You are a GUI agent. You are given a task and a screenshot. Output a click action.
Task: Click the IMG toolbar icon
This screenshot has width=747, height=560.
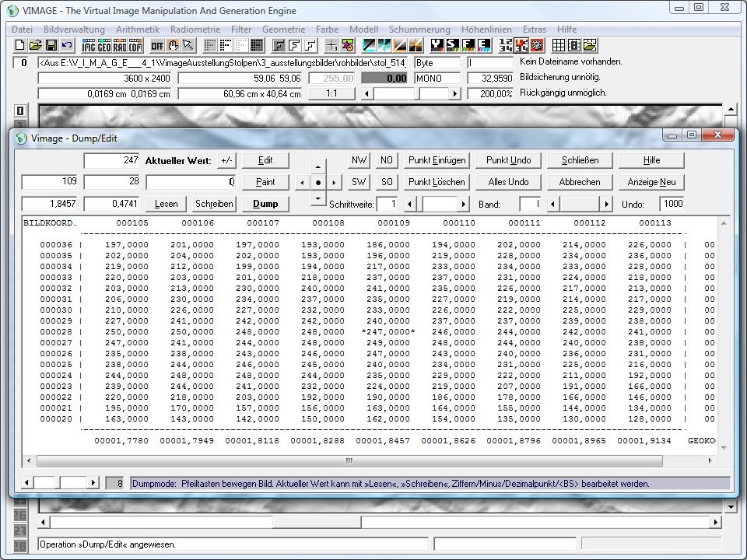pyautogui.click(x=89, y=45)
